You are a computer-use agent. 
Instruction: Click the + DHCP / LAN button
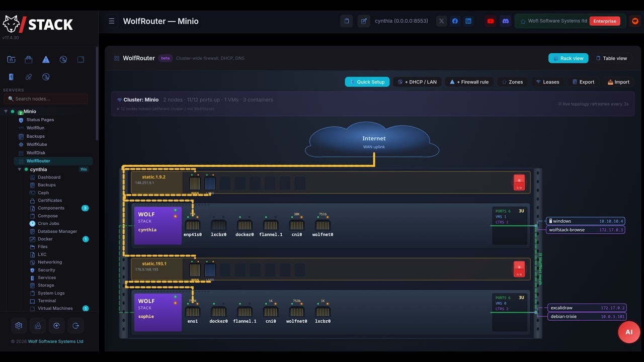[x=417, y=82]
